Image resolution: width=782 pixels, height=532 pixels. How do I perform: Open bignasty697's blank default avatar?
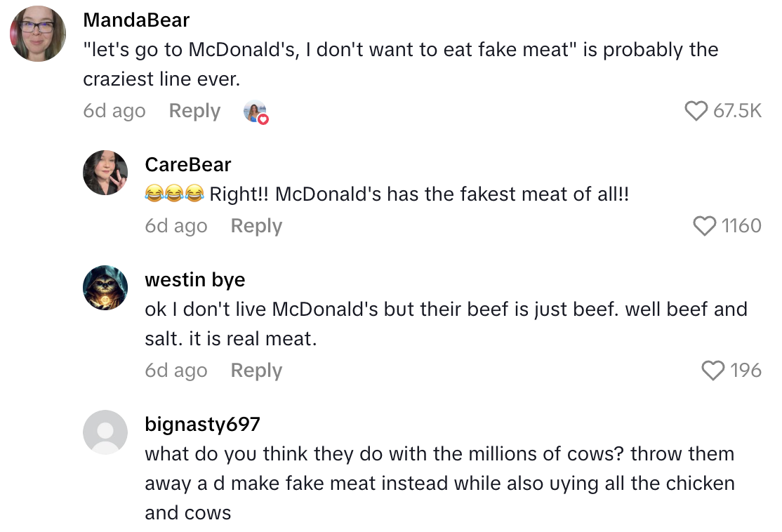point(105,432)
